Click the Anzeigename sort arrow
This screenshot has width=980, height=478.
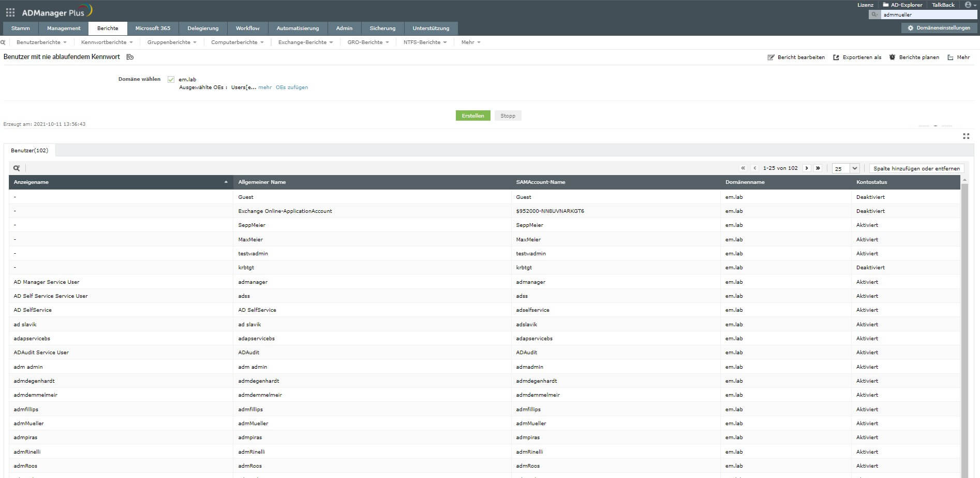(226, 182)
